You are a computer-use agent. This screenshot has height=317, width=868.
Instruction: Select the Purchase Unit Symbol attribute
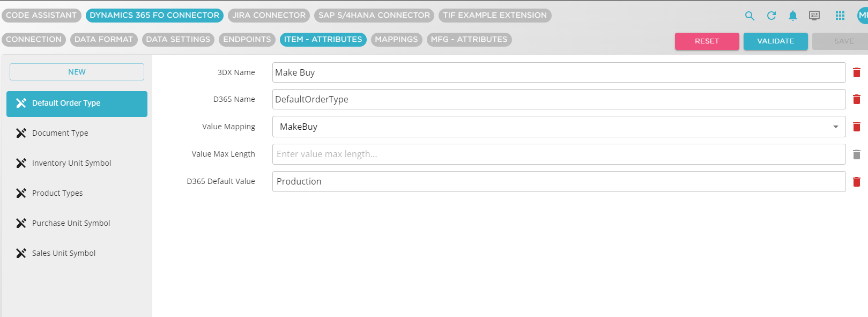(x=71, y=223)
